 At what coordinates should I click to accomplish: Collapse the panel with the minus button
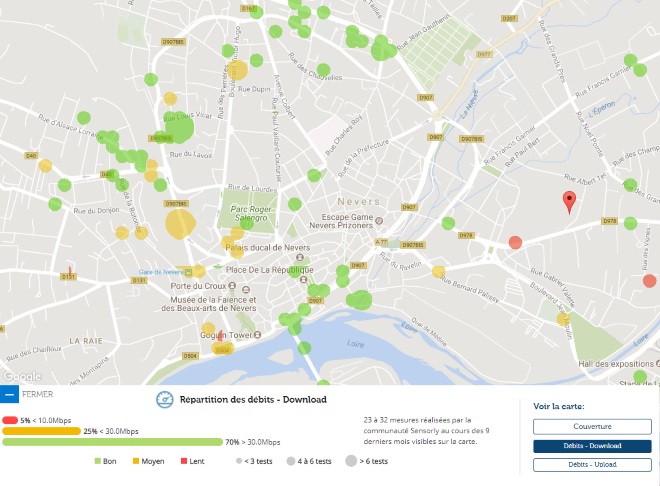coord(9,395)
